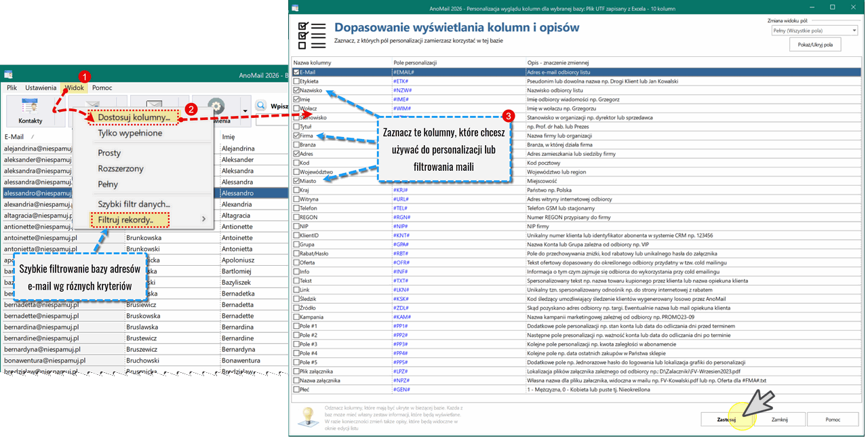Click the Kod pocztowy description

coord(543,163)
